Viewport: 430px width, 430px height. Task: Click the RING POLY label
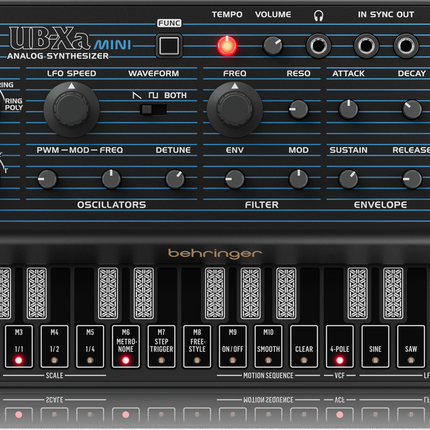point(14,104)
